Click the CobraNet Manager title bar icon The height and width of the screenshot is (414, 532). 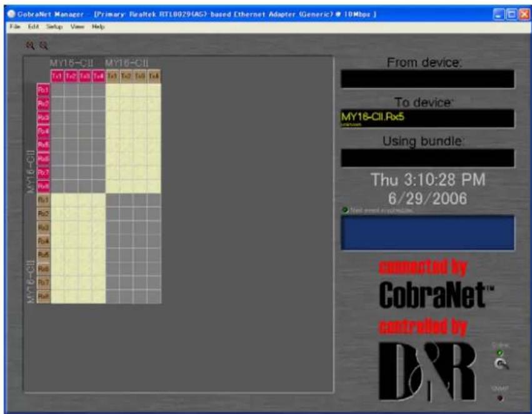pos(11,14)
